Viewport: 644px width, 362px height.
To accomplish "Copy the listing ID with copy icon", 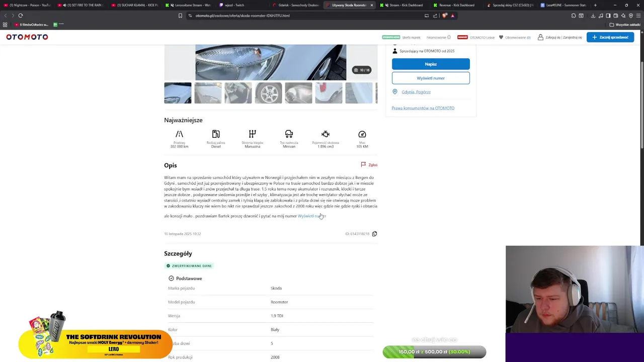I will [374, 234].
